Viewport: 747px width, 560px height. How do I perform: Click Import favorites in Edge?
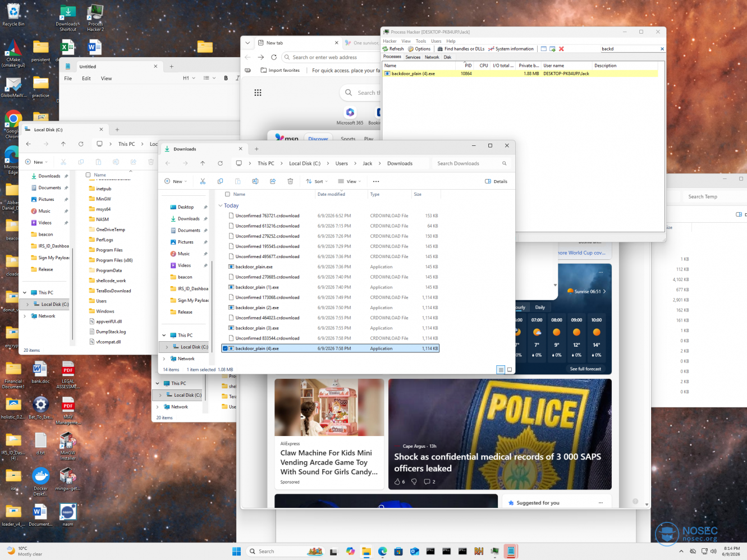(280, 71)
